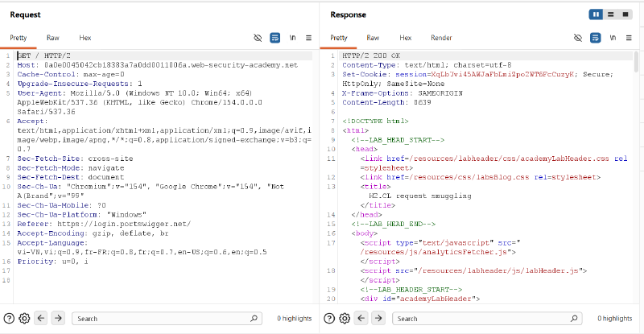Screen dimensions: 644x334
Task: Select the top-bottom split layout button
Action: pyautogui.click(x=611, y=14)
